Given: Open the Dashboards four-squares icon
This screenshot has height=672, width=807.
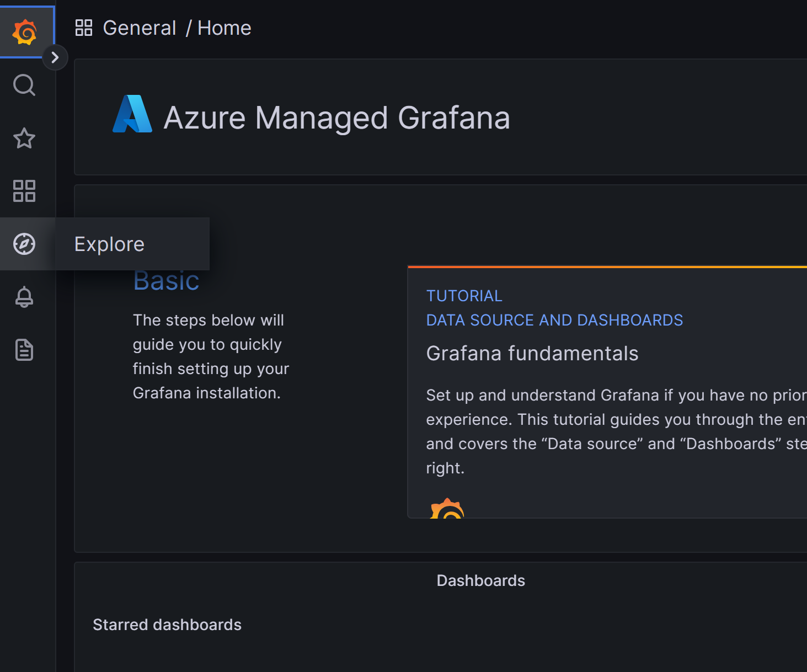Looking at the screenshot, I should tap(24, 191).
